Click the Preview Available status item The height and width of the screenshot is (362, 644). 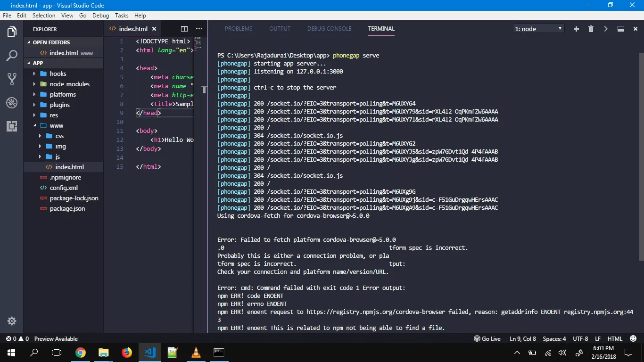tap(56, 339)
